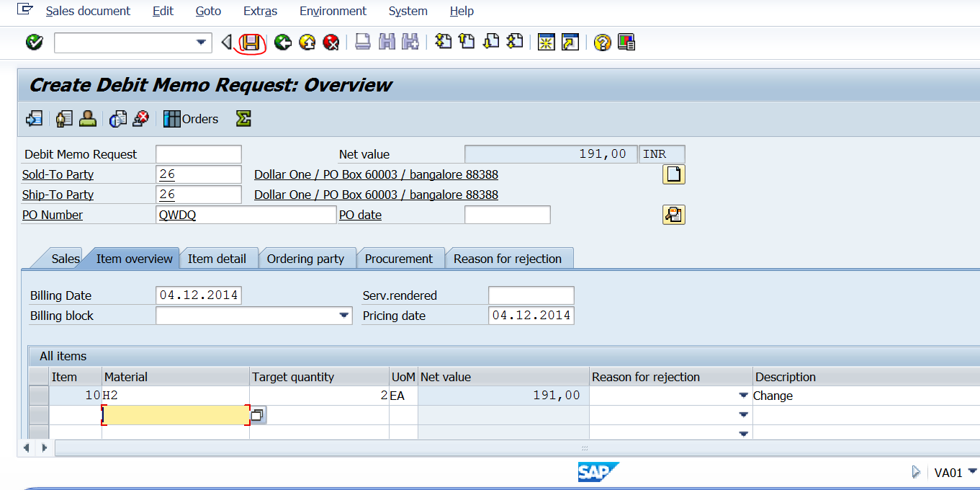Screen dimensions: 980x490
Task: Select the VA01 transaction indicator
Action: click(947, 472)
